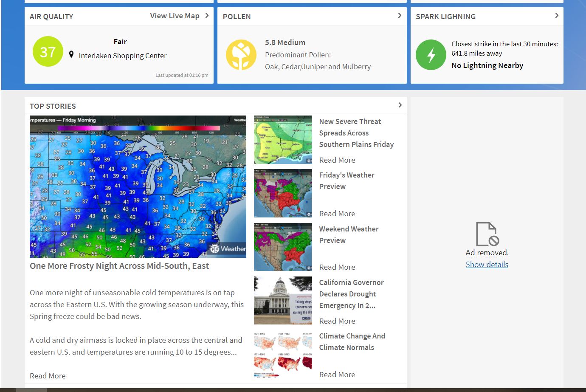586x392 pixels.
Task: Open the climate normals maps thumbnail
Action: coord(283,355)
